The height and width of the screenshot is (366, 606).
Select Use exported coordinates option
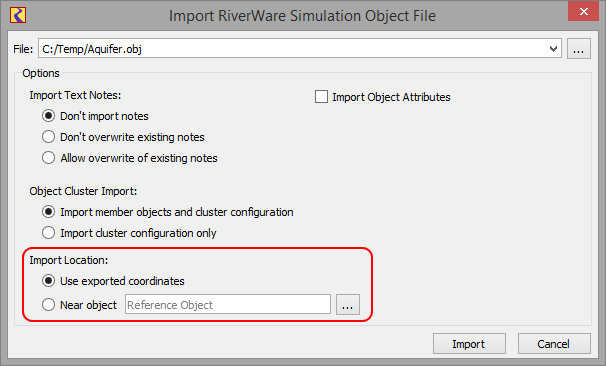[48, 281]
